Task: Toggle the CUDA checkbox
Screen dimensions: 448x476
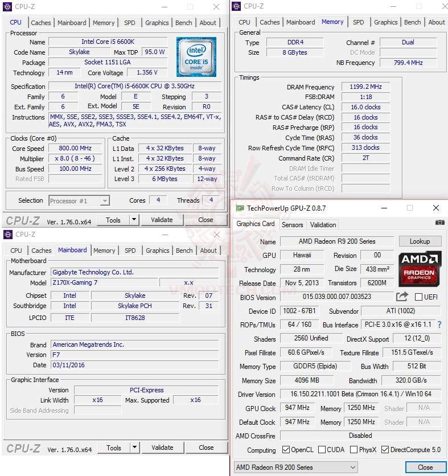Action: 322,450
